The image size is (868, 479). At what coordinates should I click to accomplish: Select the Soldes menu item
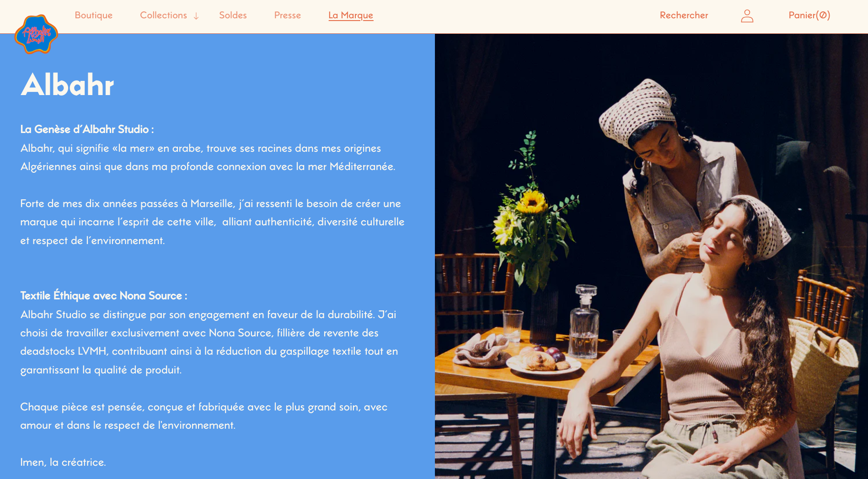pyautogui.click(x=233, y=15)
